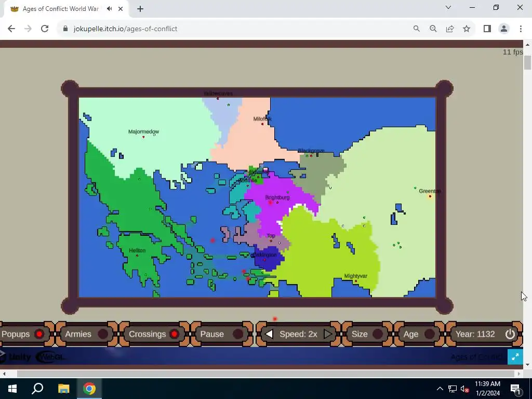This screenshot has width=532, height=399.
Task: Open the network status tray icon
Action: point(453,389)
